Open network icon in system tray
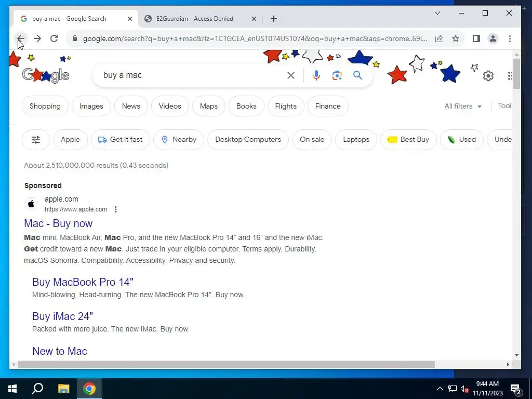 tap(453, 389)
